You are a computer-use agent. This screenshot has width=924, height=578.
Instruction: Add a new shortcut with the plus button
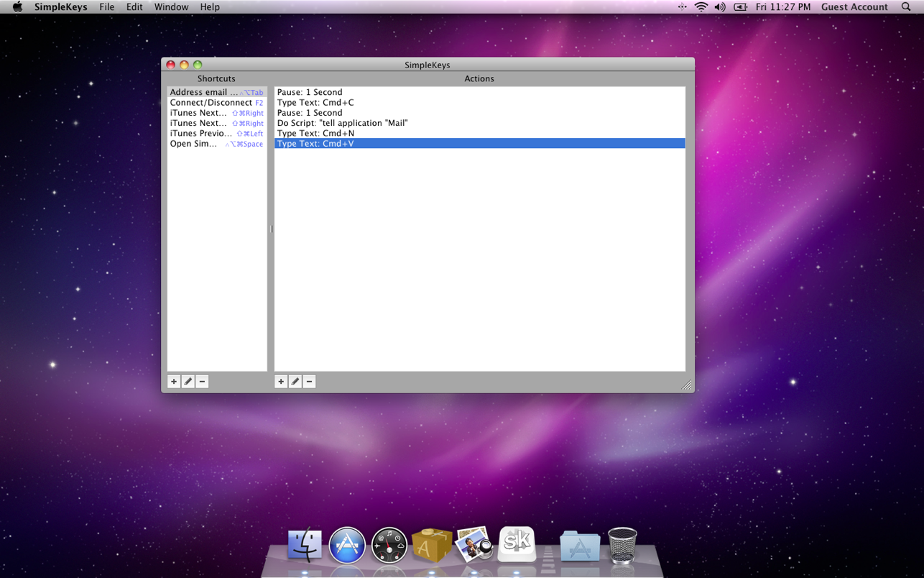point(173,382)
